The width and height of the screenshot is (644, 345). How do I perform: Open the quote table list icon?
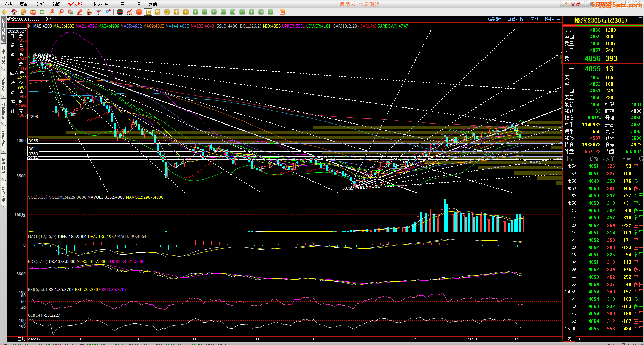(120, 12)
